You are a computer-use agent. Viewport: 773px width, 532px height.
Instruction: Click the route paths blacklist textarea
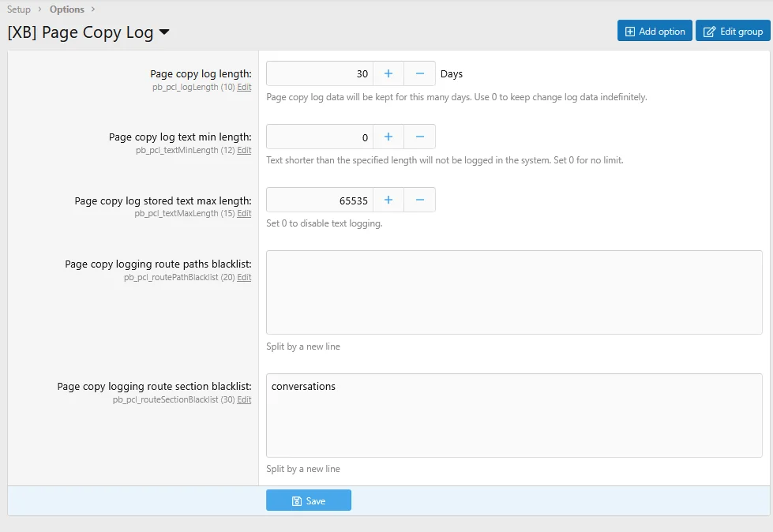coord(514,292)
